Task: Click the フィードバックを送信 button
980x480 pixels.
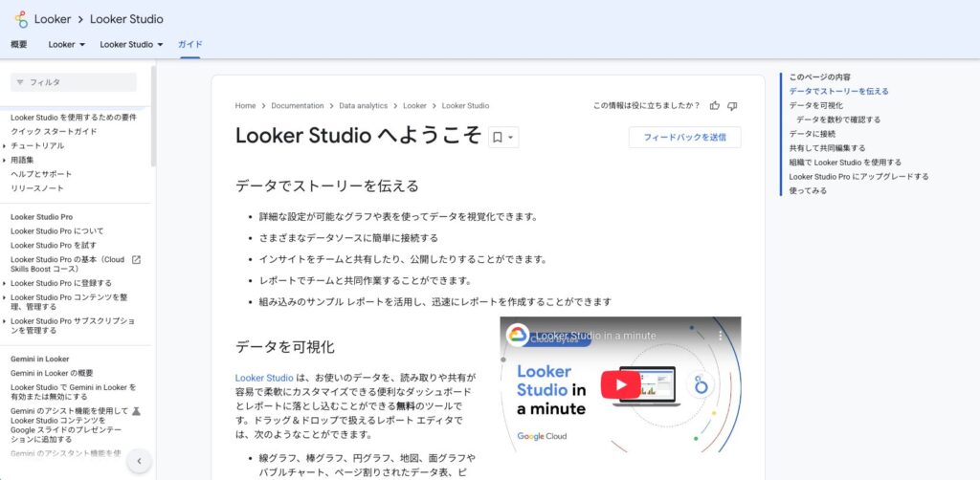Action: (x=684, y=138)
